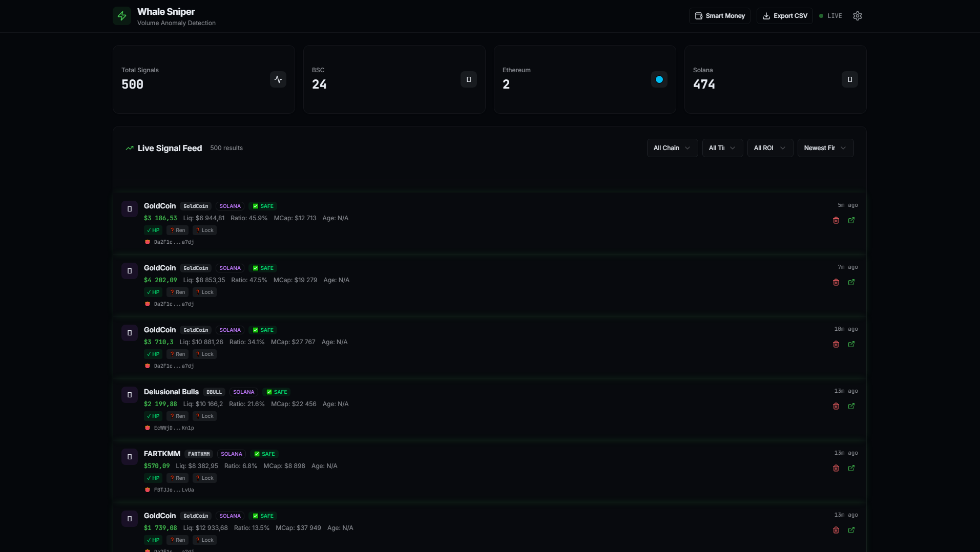Open the All Time filter dropdown
This screenshot has width=980, height=552.
tap(722, 148)
